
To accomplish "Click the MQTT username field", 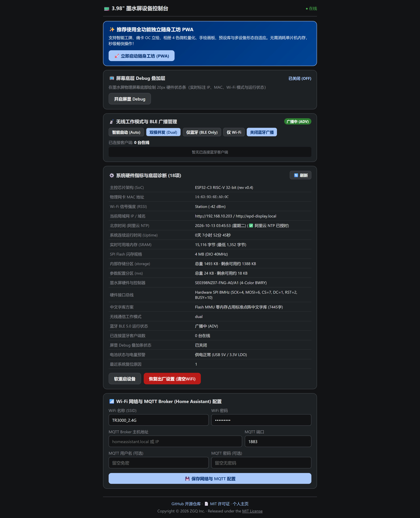I will point(158,462).
